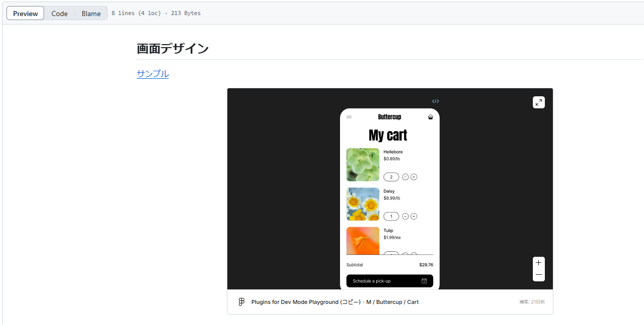Zoom in using the plus control
This screenshot has height=325, width=644.
538,262
